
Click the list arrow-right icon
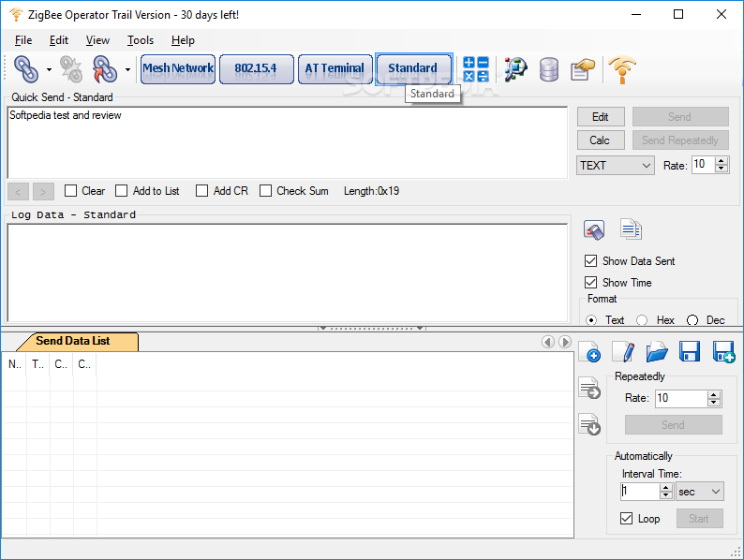click(x=589, y=388)
